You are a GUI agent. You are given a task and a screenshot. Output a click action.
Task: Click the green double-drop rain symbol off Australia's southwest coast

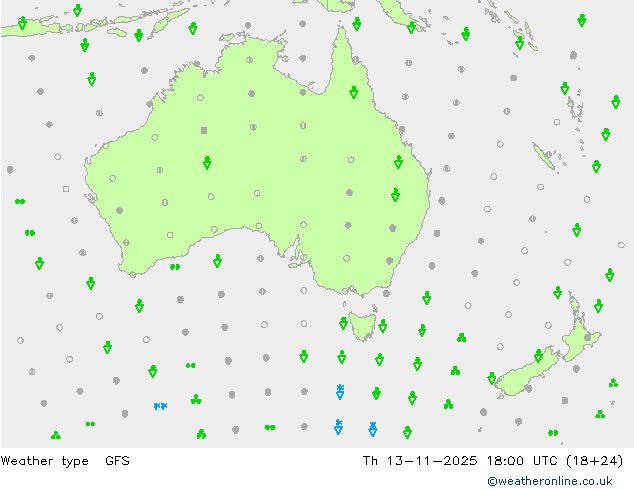tap(175, 267)
